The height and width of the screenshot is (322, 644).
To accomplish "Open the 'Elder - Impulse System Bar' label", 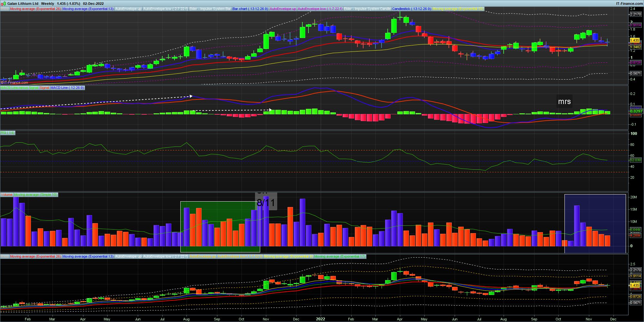I will coord(210,9).
